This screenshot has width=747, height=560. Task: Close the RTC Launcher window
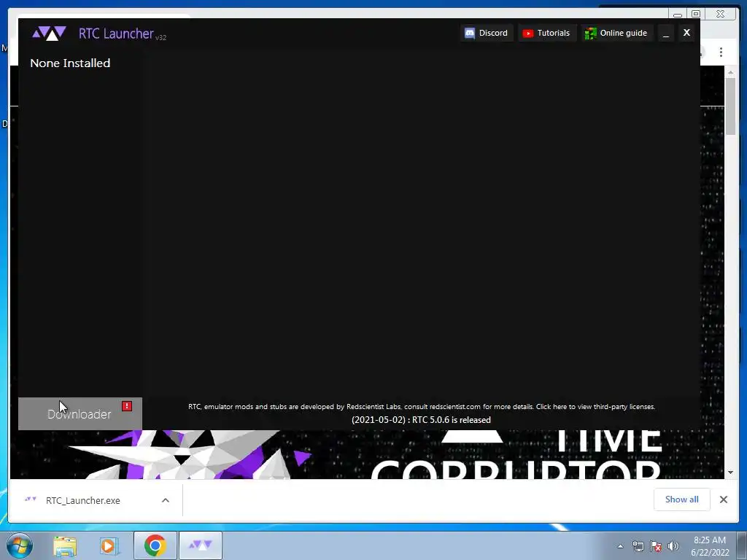(x=686, y=33)
